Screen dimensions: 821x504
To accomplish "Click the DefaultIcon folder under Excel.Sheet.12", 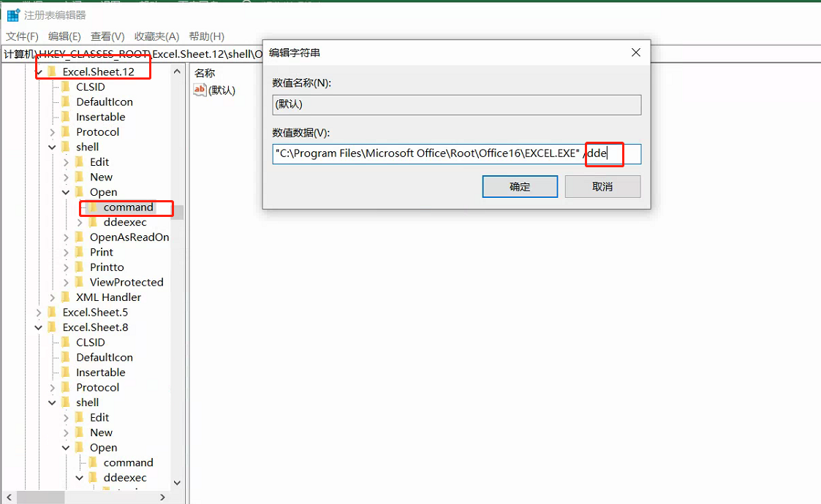I will [104, 102].
